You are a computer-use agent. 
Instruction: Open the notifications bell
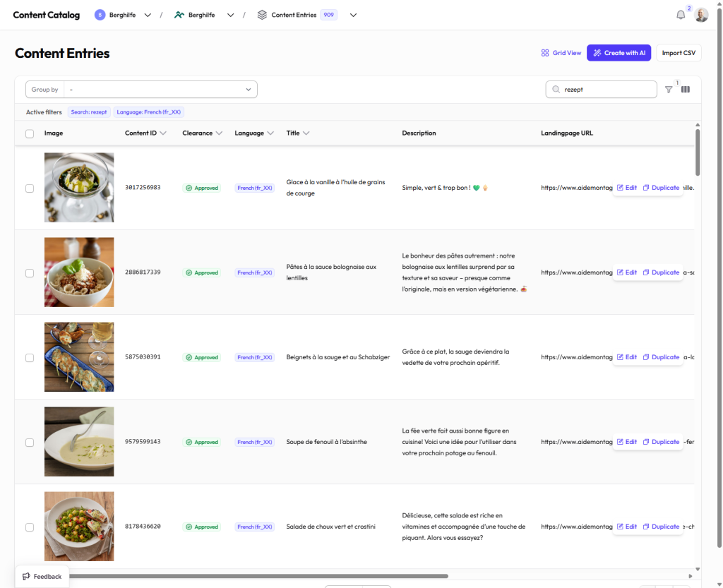[681, 15]
